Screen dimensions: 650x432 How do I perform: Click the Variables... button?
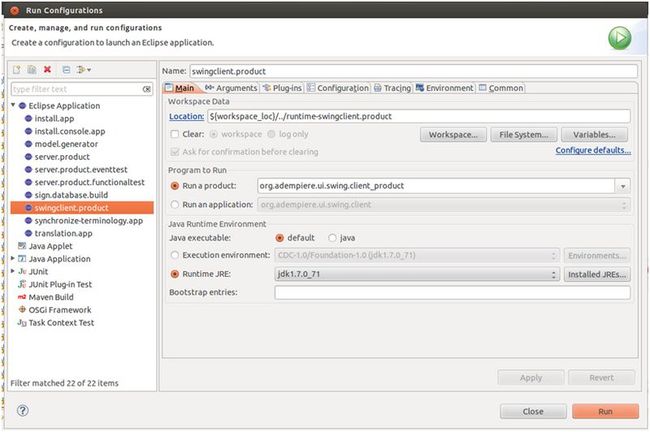594,135
